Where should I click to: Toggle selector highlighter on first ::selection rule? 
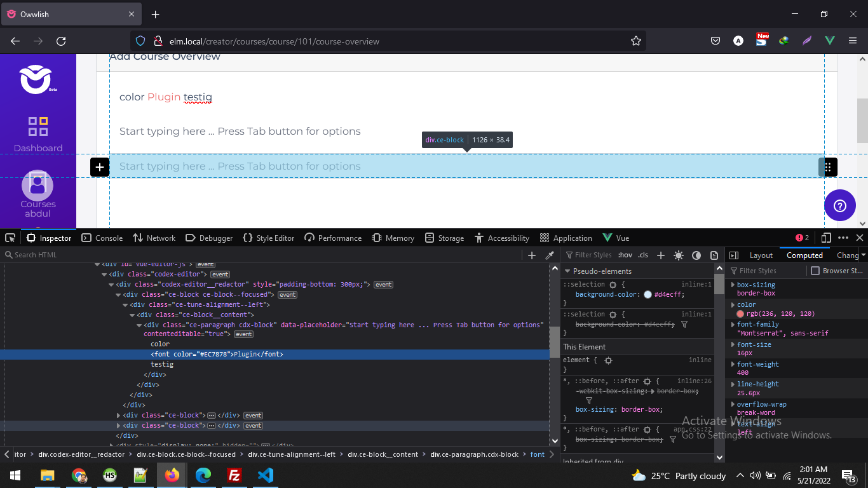pyautogui.click(x=613, y=285)
